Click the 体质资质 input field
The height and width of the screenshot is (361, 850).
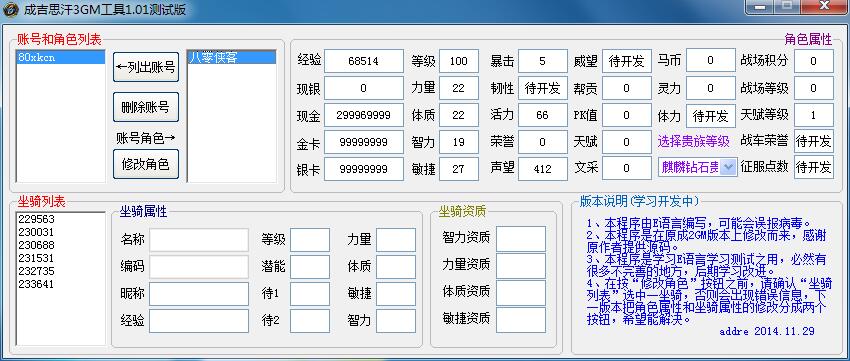tap(521, 293)
